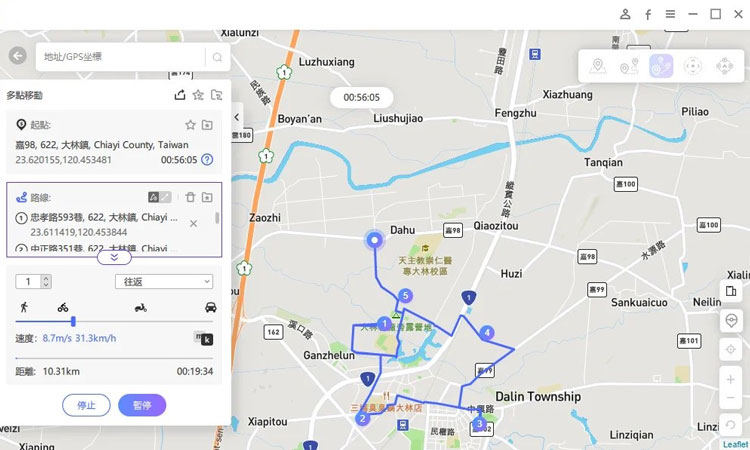The height and width of the screenshot is (450, 750).
Task: Toggle the speed unit switch
Action: pyautogui.click(x=203, y=339)
